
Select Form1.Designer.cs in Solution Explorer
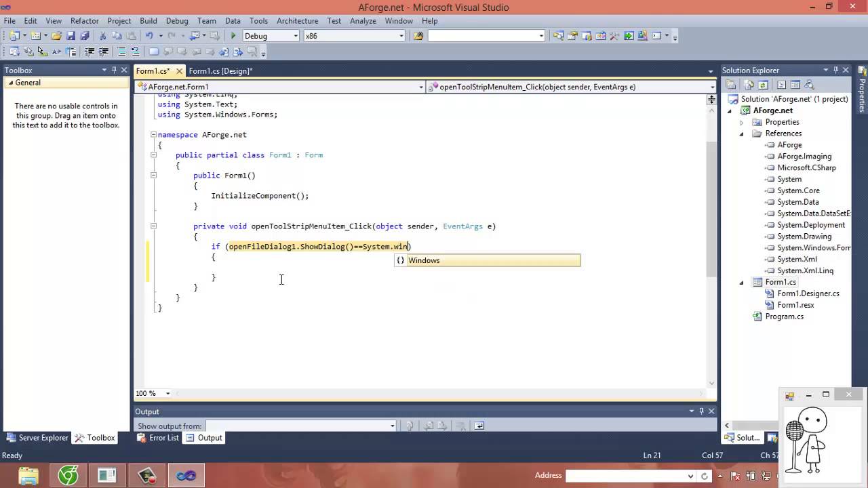click(x=808, y=293)
